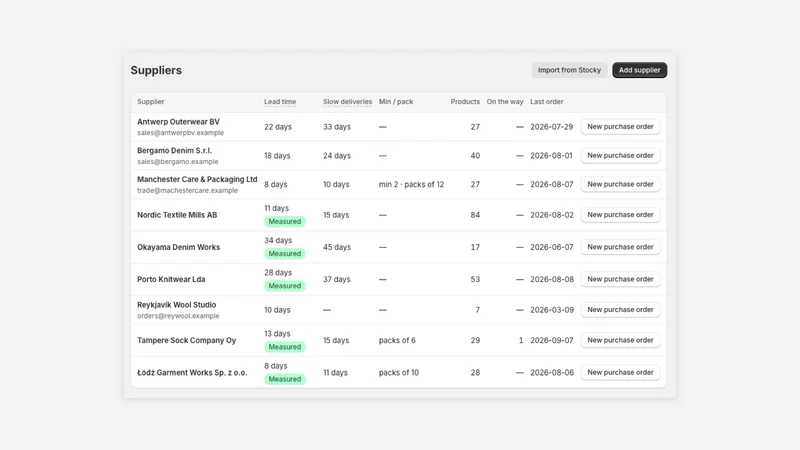Image resolution: width=800 pixels, height=450 pixels.
Task: Click products count 53
Action: point(475,279)
